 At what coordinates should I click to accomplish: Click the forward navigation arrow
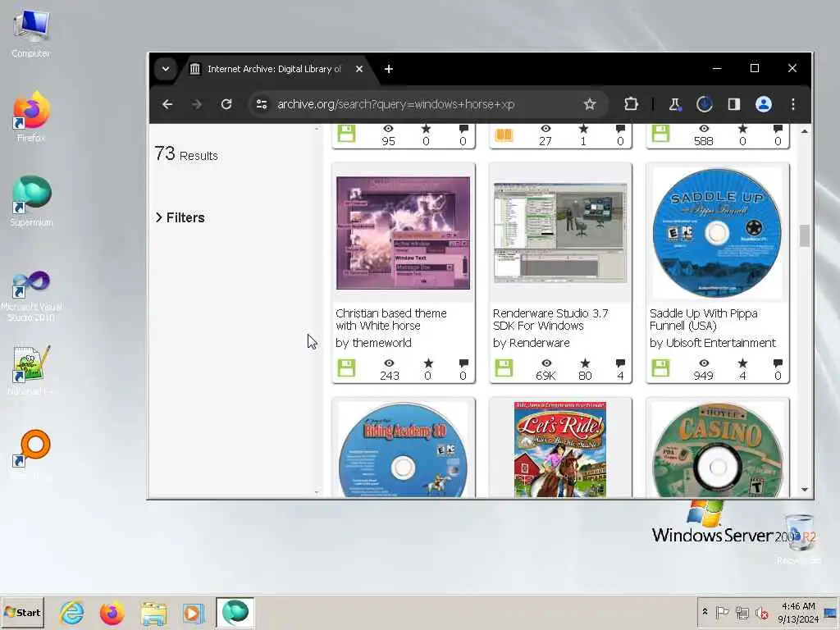click(197, 104)
